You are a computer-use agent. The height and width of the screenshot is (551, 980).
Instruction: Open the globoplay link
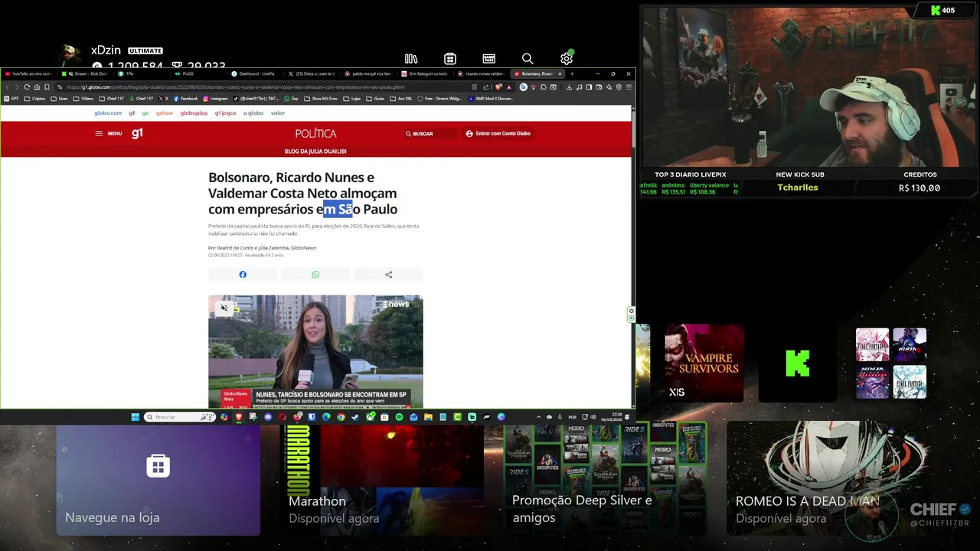coord(194,113)
